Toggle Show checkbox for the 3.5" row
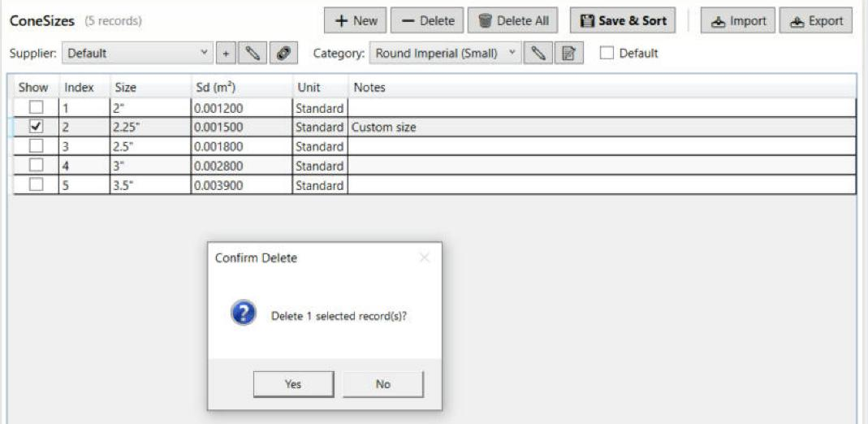This screenshot has height=424, width=868. coord(36,185)
